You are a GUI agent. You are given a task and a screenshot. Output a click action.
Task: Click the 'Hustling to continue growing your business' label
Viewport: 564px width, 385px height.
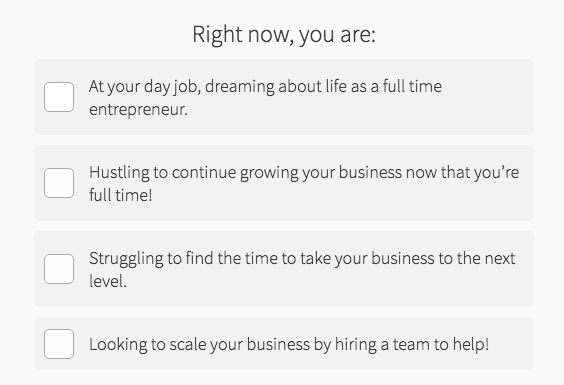pos(304,184)
